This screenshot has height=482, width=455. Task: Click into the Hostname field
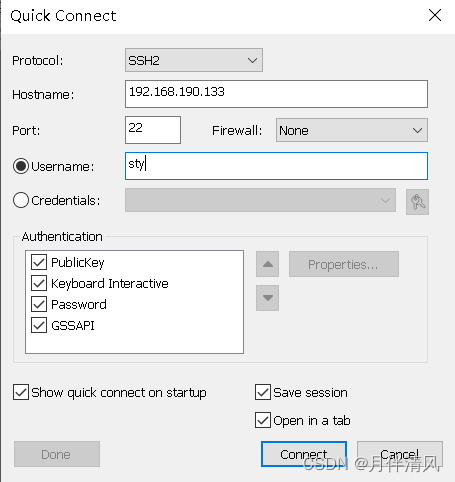point(276,94)
